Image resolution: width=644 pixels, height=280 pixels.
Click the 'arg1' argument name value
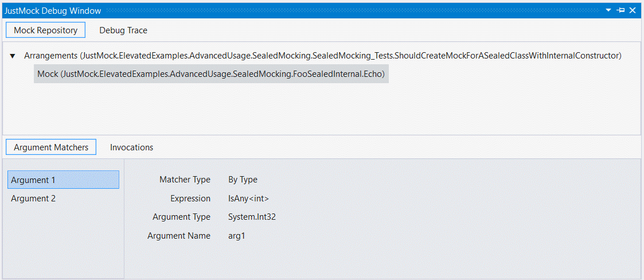(x=237, y=236)
